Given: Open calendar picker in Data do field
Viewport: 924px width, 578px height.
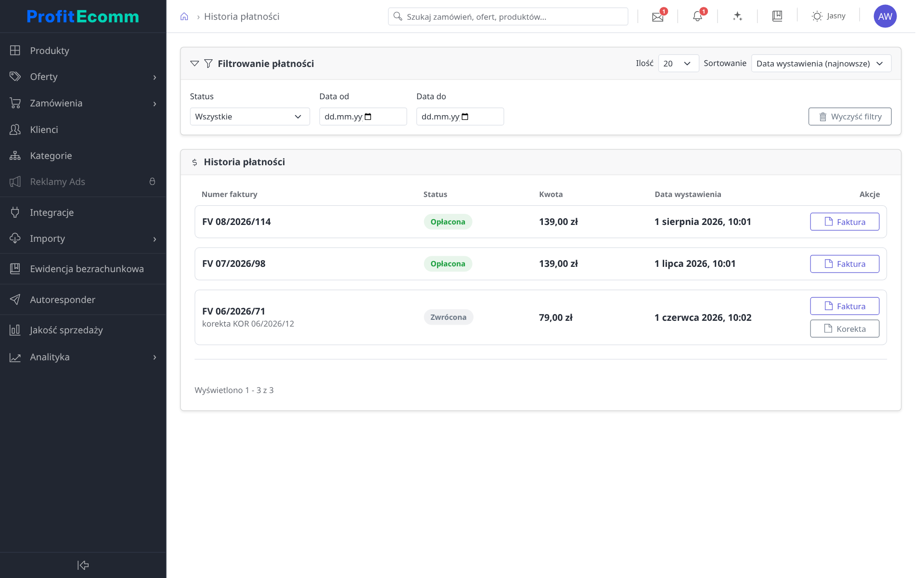Looking at the screenshot, I should pos(465,117).
